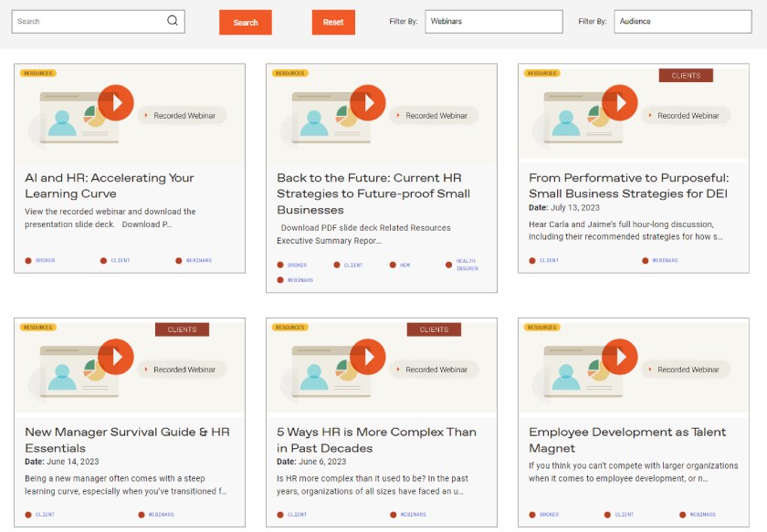
Task: Play the New Manager Survival Guide webinar
Action: point(116,357)
